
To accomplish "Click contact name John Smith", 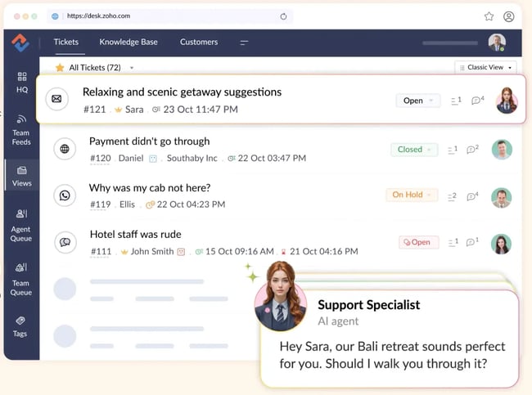I will [x=152, y=251].
